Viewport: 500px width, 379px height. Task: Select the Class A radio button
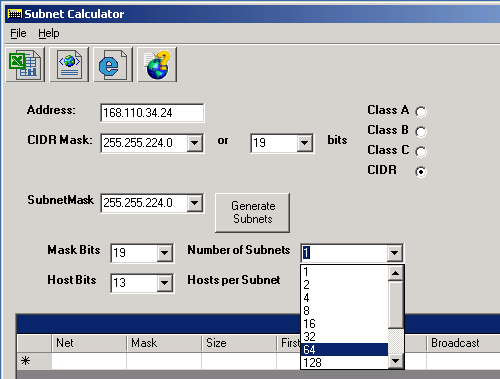click(x=421, y=112)
